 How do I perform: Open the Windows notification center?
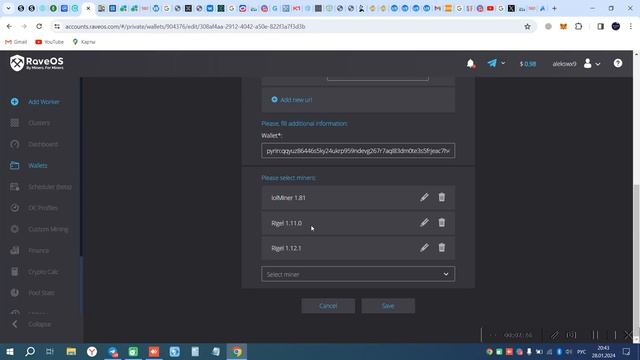coord(626,351)
